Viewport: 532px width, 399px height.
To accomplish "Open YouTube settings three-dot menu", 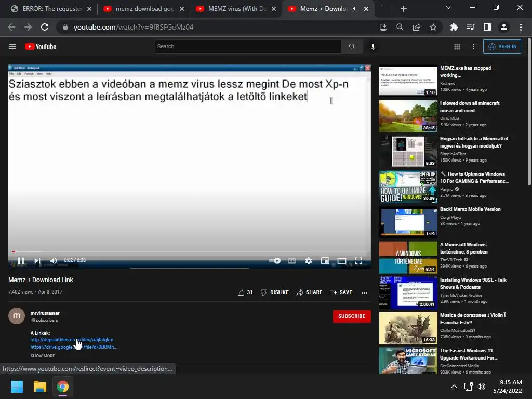I will (474, 46).
